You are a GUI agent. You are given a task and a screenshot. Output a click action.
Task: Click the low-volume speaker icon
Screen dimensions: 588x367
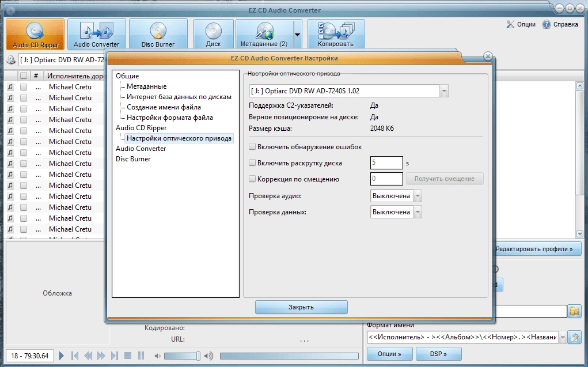pyautogui.click(x=157, y=355)
